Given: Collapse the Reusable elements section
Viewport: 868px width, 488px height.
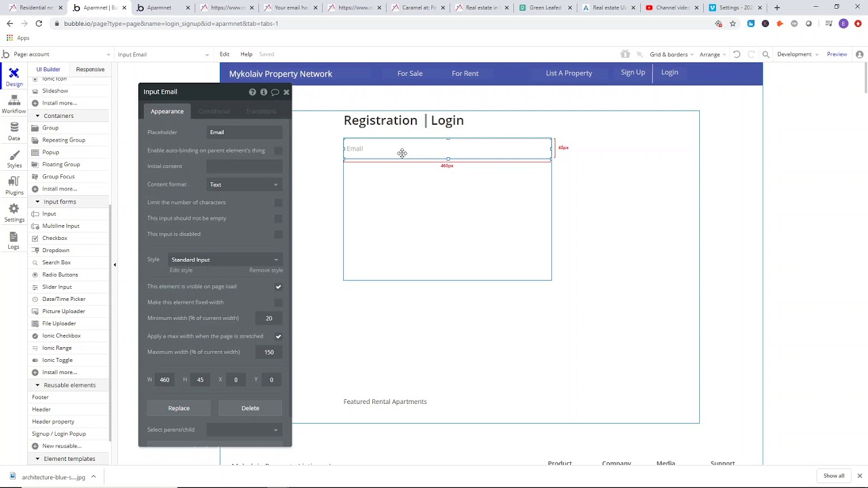Looking at the screenshot, I should [37, 385].
